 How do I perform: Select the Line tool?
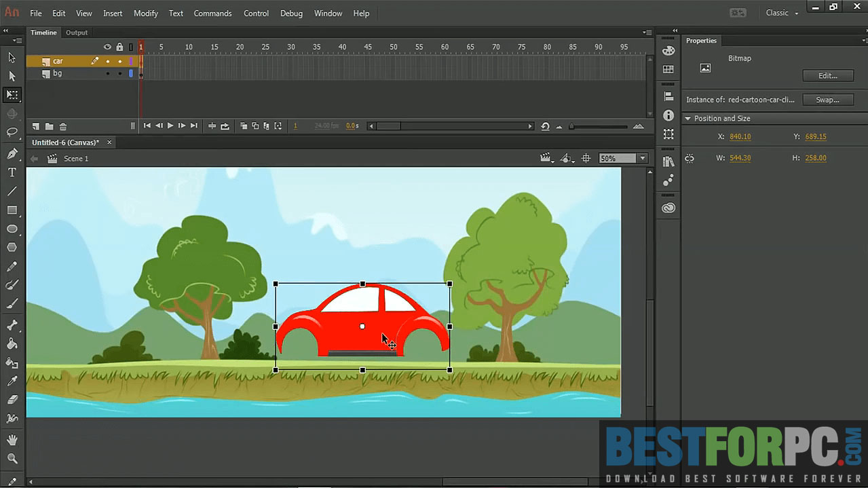tap(12, 191)
